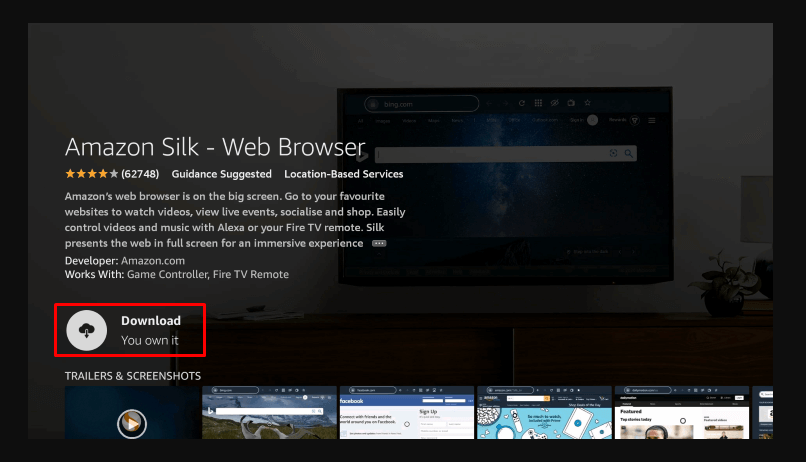Open the Dailymotion Featured screenshot thumbnail
Image resolution: width=806 pixels, height=462 pixels.
(682, 412)
